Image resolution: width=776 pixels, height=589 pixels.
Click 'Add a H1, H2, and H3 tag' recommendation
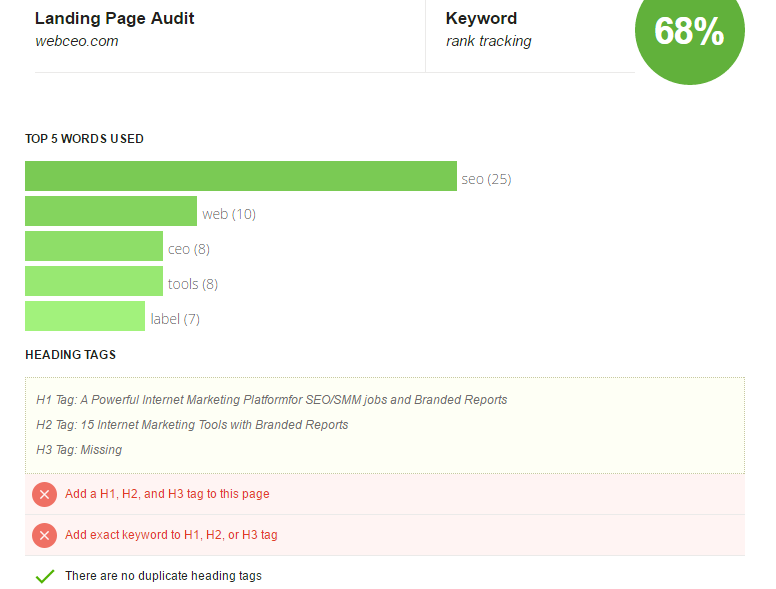pos(167,494)
